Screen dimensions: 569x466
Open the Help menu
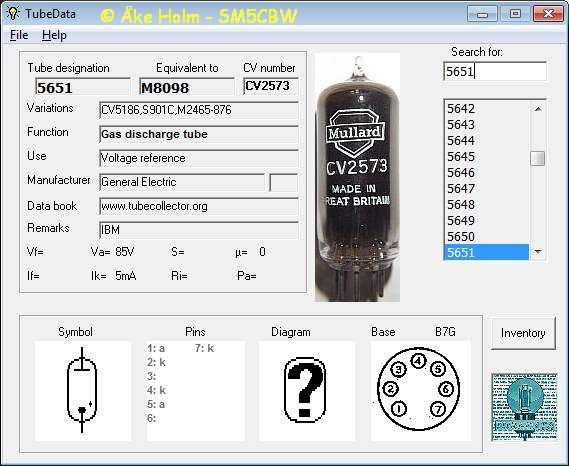[54, 35]
